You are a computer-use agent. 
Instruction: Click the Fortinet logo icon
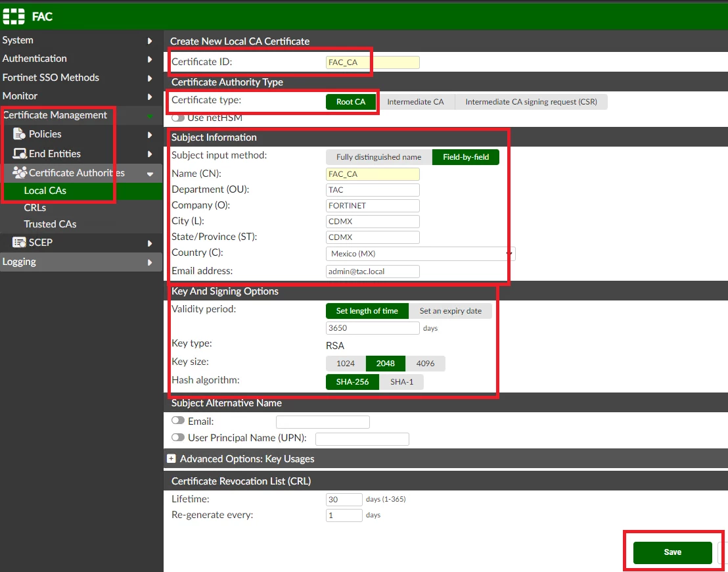click(14, 16)
